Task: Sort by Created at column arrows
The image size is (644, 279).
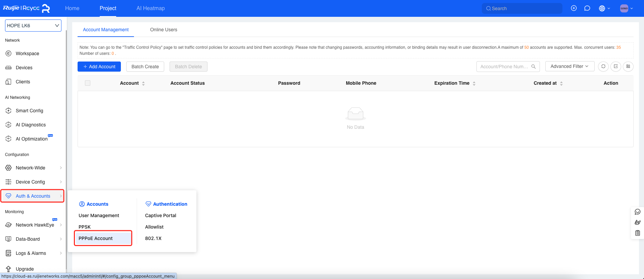Action: pos(561,83)
